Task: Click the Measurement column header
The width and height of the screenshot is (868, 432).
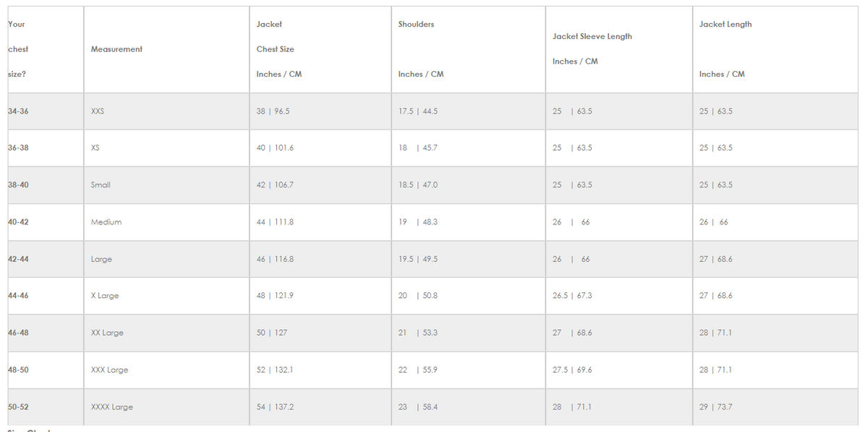Action: pos(116,49)
